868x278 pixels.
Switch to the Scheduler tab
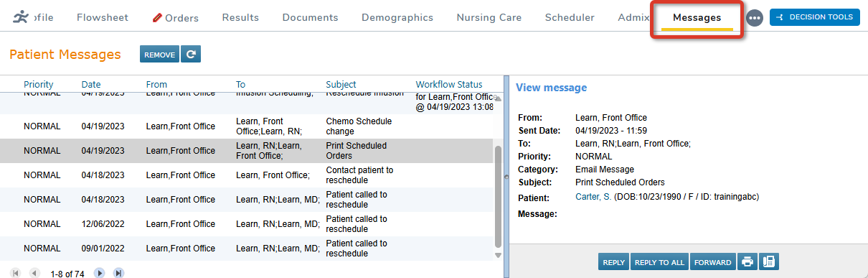pos(570,17)
